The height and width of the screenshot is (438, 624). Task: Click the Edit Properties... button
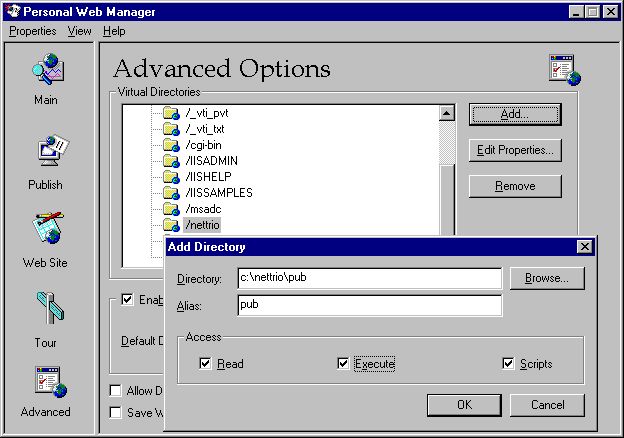(515, 150)
